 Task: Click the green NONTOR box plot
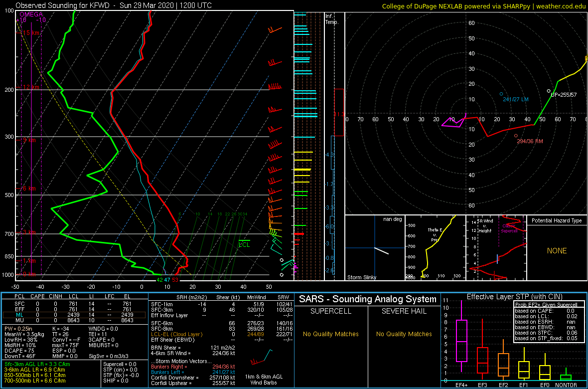click(x=566, y=375)
